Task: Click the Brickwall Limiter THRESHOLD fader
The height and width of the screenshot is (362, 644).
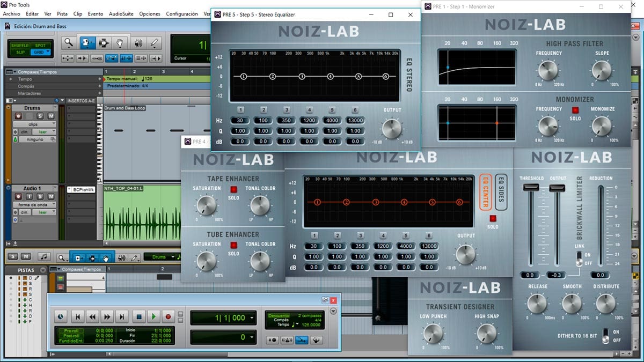Action: coord(531,186)
